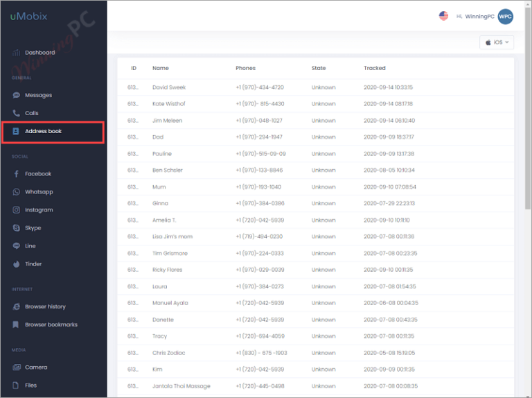
Task: Click tracked time 2020-05-08 15:19:05
Action: tap(389, 353)
